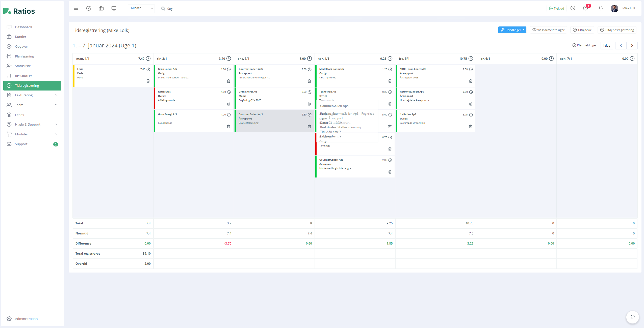This screenshot has width=644, height=328.
Task: Go to previous week arrow
Action: [x=621, y=45]
